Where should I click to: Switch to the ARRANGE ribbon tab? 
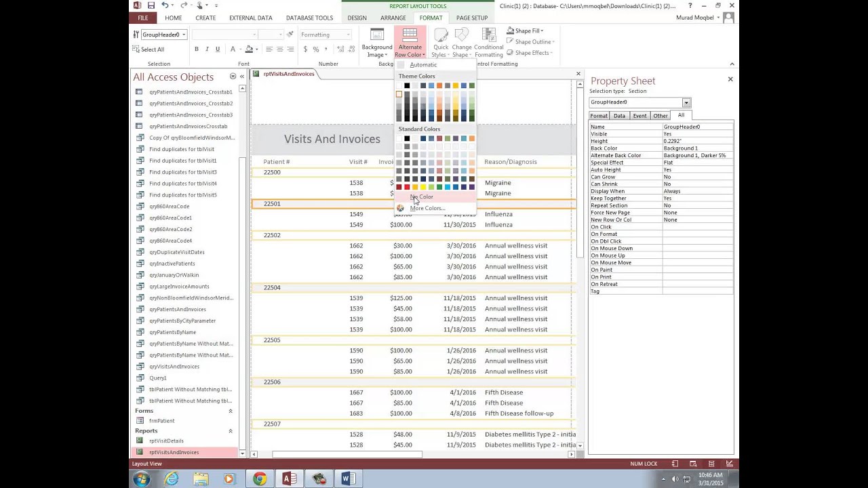point(393,18)
